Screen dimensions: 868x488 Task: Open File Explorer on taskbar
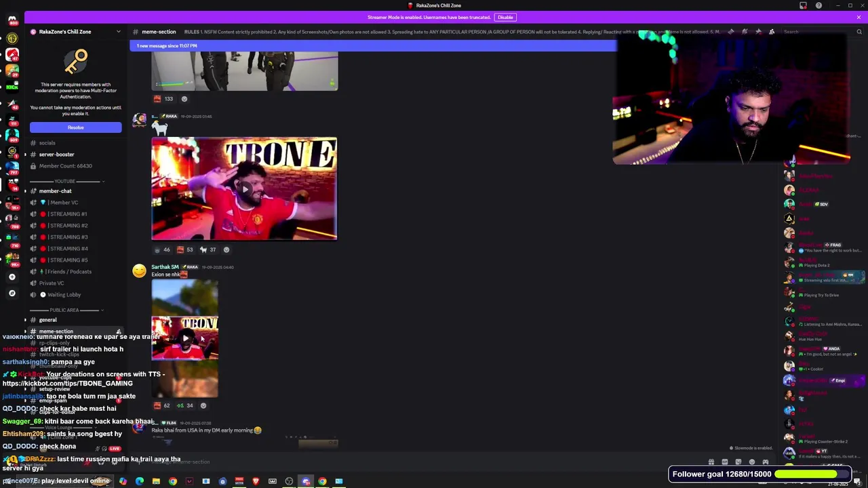(156, 481)
